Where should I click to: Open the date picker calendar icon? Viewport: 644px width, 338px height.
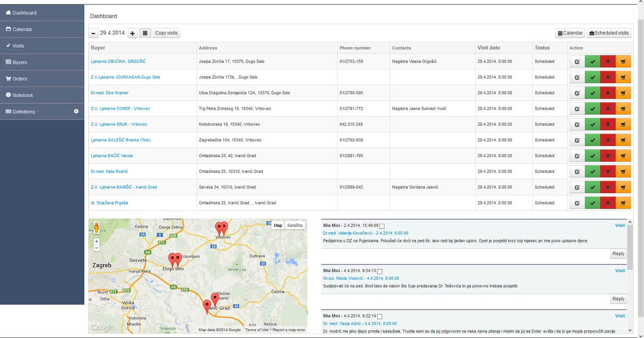(145, 33)
